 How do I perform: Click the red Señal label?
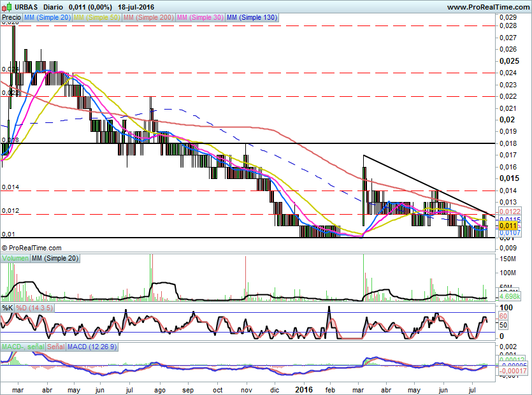(55, 347)
